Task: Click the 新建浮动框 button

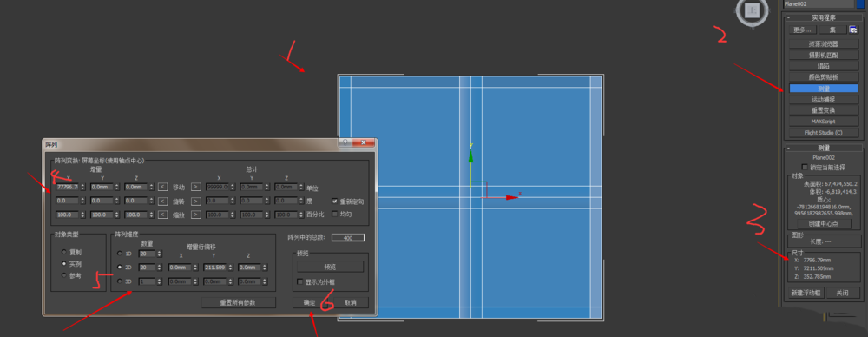Action: (x=806, y=293)
